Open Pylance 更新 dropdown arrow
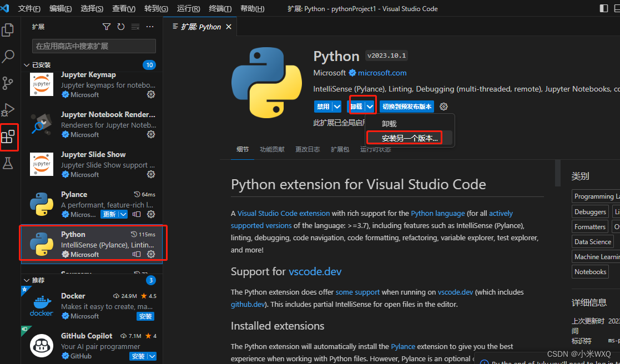Image resolution: width=620 pixels, height=364 pixels. coord(123,214)
